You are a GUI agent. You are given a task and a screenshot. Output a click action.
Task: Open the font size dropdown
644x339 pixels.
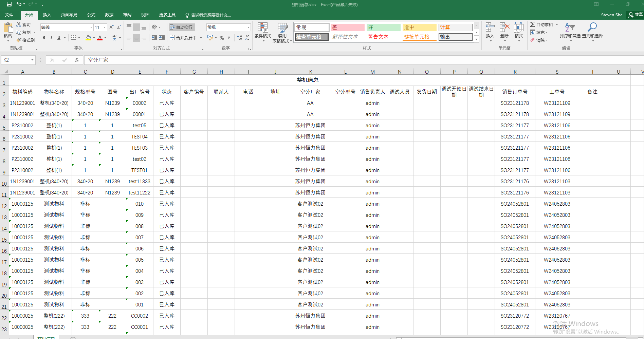tap(105, 27)
